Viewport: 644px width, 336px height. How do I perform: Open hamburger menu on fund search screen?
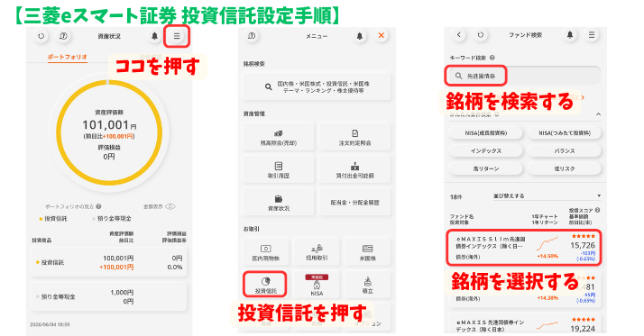coord(592,35)
